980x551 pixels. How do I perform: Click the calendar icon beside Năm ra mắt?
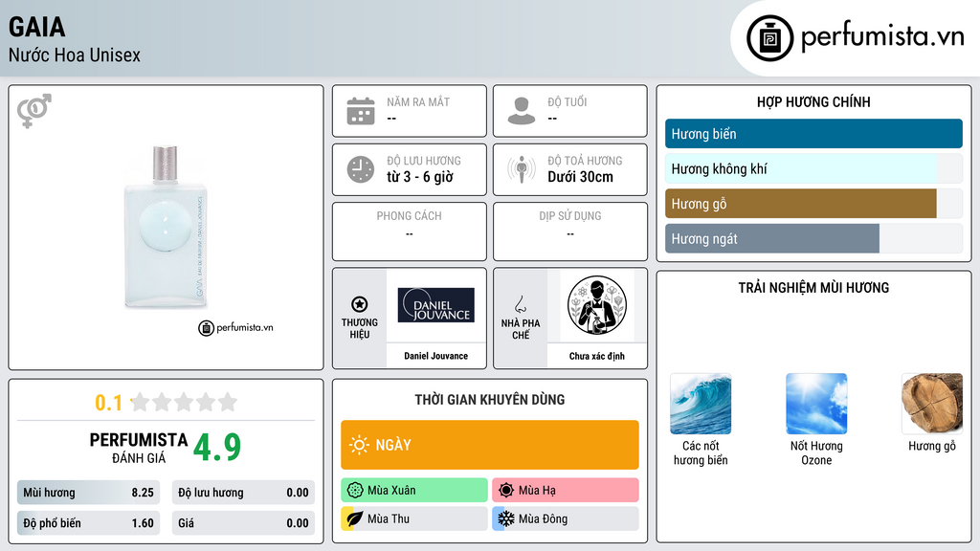tap(361, 111)
